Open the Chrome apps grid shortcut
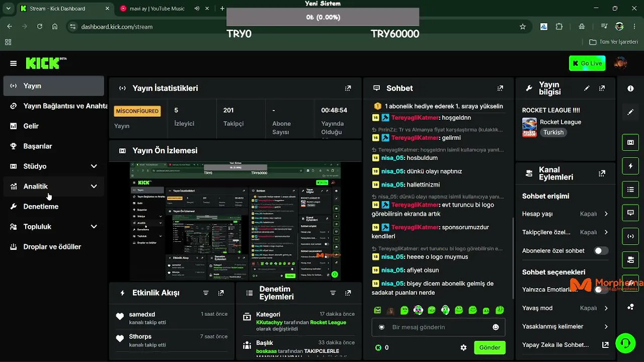Viewport: 644px width, 362px height. 8,42
